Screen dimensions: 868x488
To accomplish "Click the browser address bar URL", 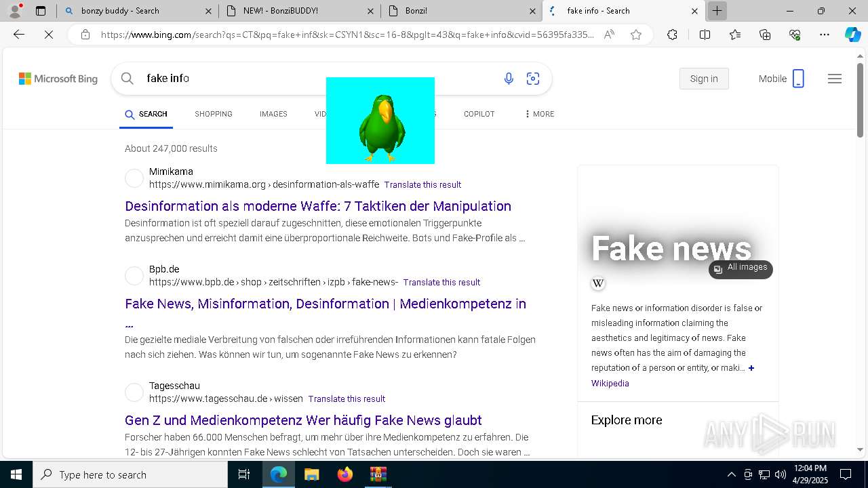I will (x=346, y=35).
